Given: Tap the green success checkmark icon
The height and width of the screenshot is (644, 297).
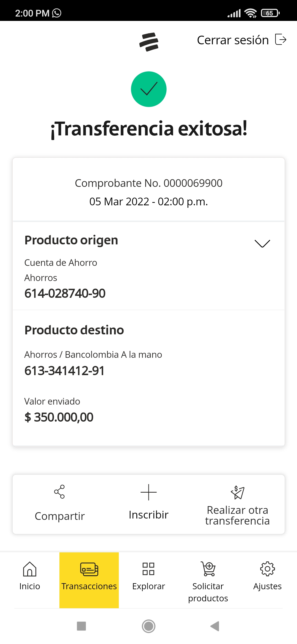Looking at the screenshot, I should click(149, 89).
